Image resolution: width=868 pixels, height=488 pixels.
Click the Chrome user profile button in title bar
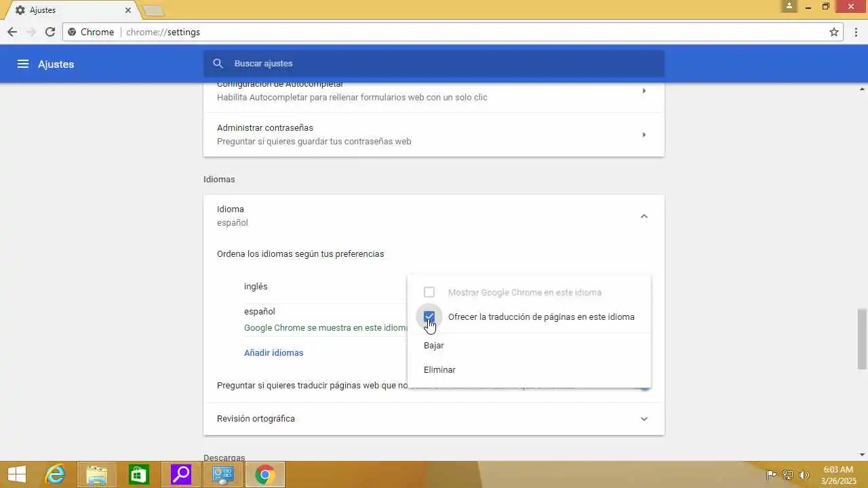[789, 6]
